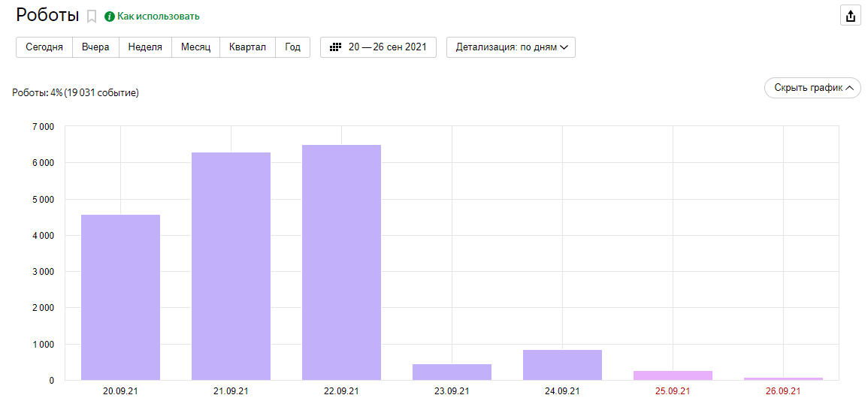868x410 pixels.
Task: Click the green info icon
Action: point(110,17)
